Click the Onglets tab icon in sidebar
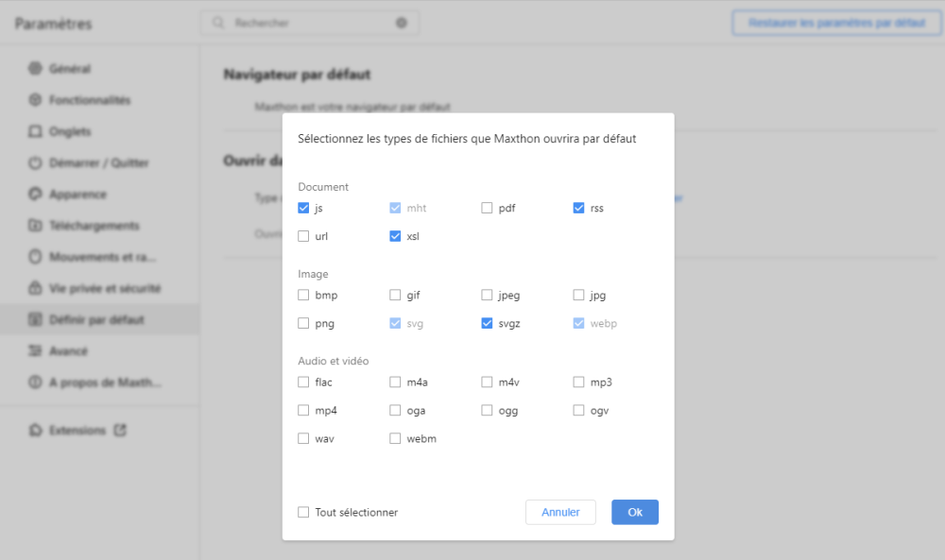The width and height of the screenshot is (945, 560). (x=36, y=131)
